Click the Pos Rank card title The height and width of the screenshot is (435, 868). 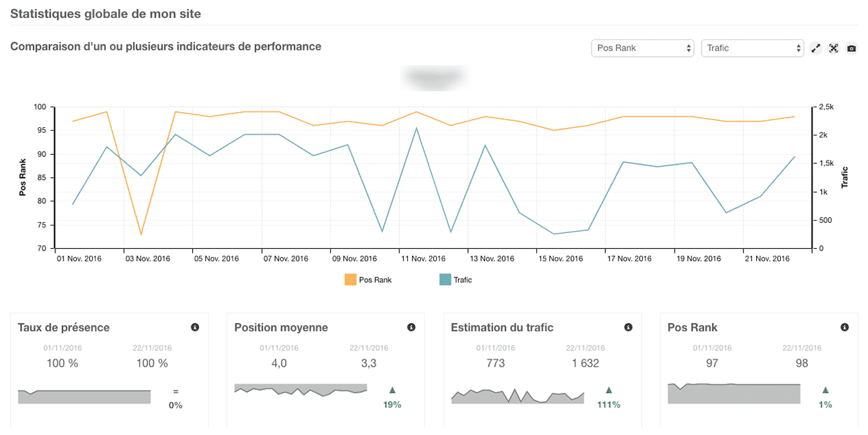pyautogui.click(x=692, y=328)
